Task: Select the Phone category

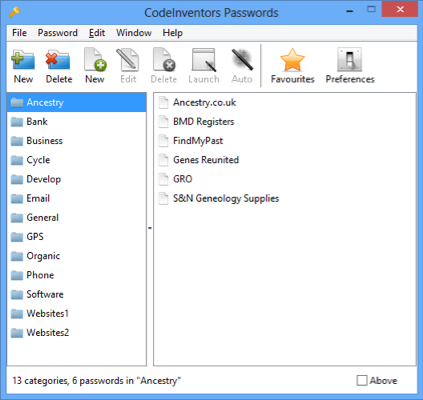Action: (x=76, y=275)
